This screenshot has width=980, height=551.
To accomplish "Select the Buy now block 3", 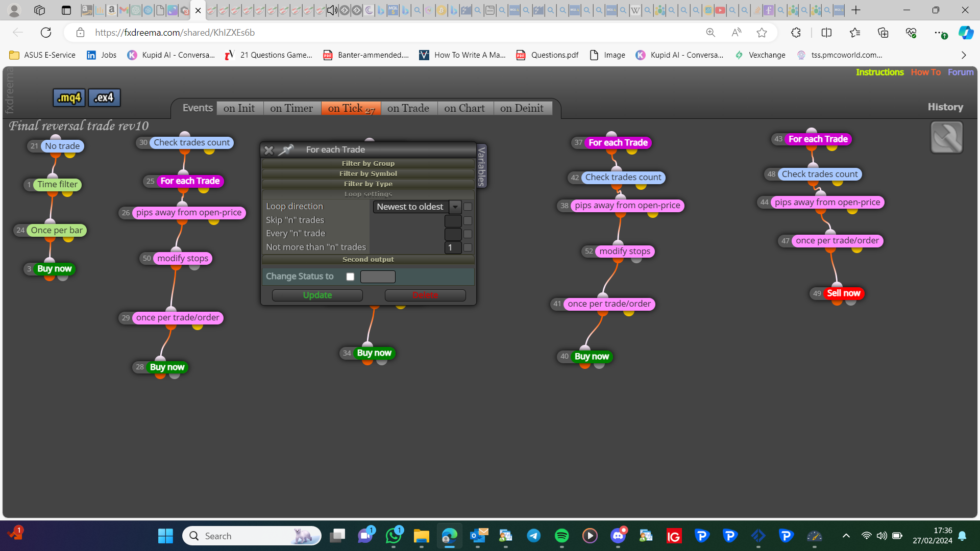I will pos(54,269).
